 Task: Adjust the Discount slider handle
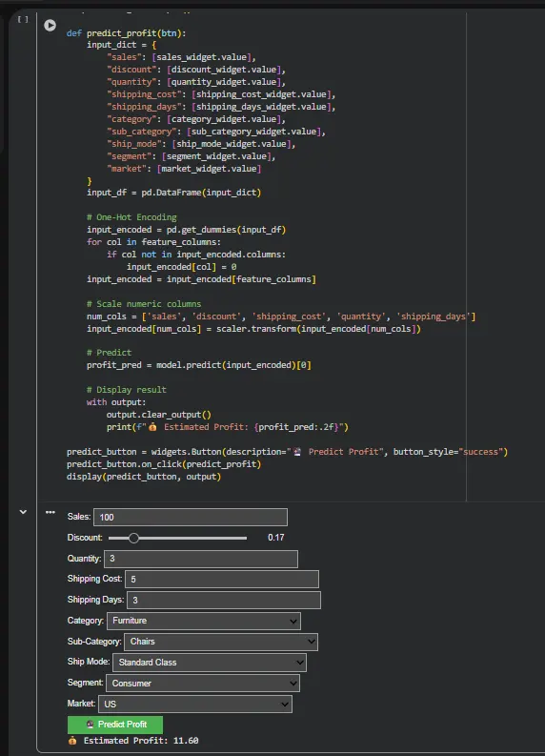[x=134, y=538]
